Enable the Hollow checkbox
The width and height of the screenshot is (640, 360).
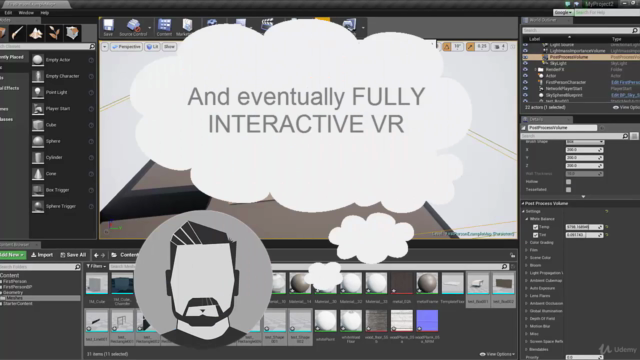click(569, 182)
